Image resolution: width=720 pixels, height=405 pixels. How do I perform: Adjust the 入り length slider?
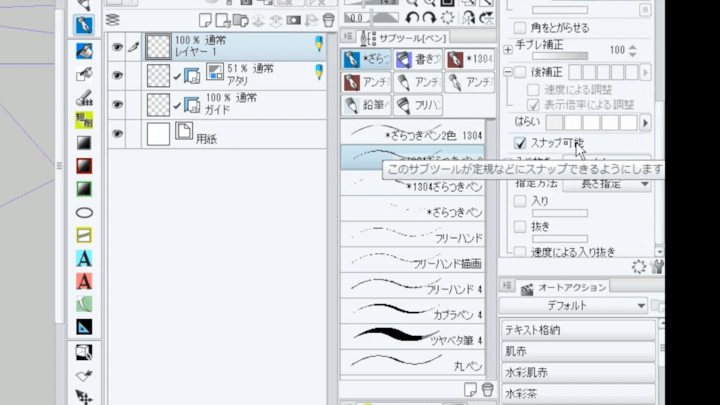click(560, 213)
